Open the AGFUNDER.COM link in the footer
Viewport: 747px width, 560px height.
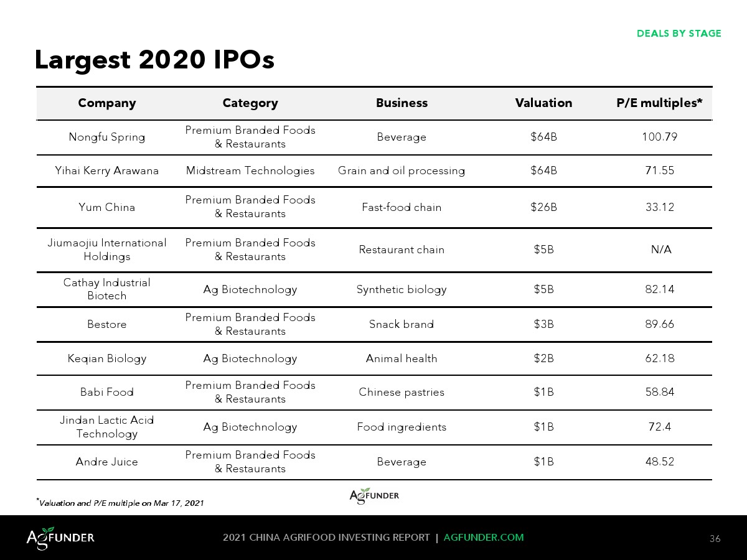[x=484, y=538]
